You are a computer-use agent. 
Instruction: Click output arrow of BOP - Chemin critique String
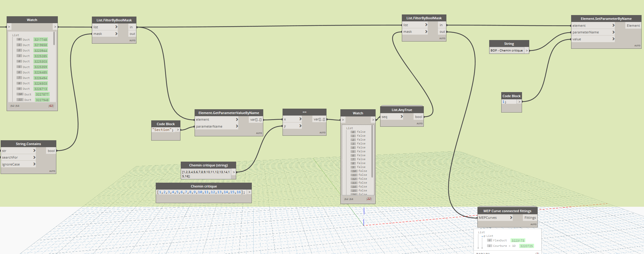point(527,51)
